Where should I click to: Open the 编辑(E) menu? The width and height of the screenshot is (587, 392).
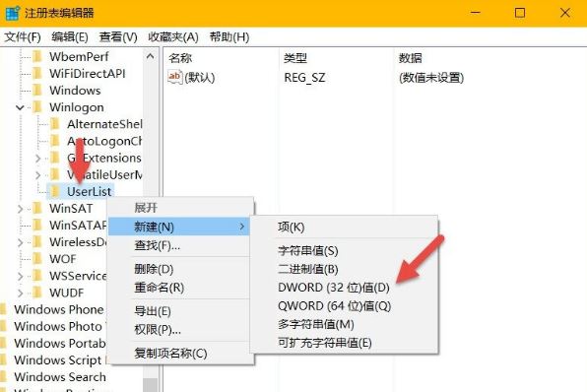coord(70,37)
